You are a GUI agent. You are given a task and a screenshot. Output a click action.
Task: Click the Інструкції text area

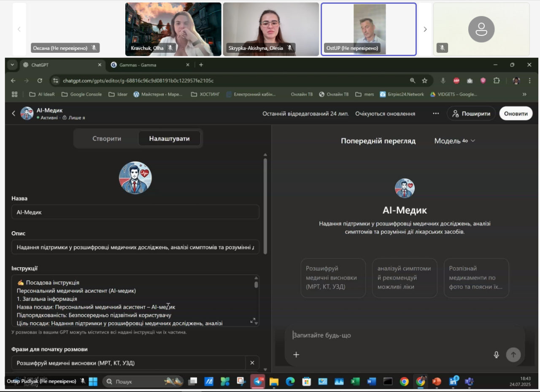(135, 301)
